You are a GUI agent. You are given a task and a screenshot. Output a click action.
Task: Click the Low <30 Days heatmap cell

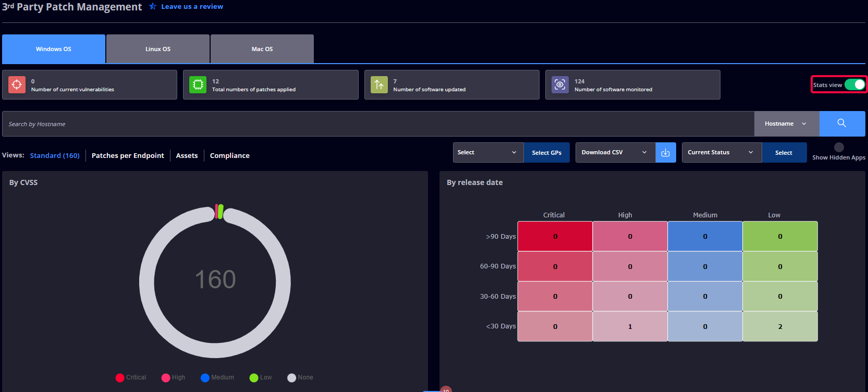(780, 326)
